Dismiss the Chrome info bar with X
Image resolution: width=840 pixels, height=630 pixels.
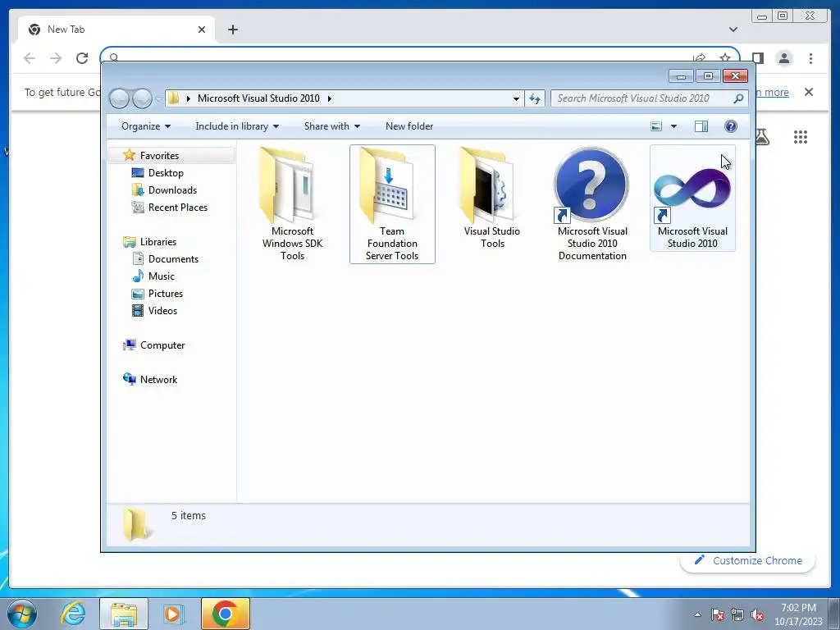pos(809,92)
